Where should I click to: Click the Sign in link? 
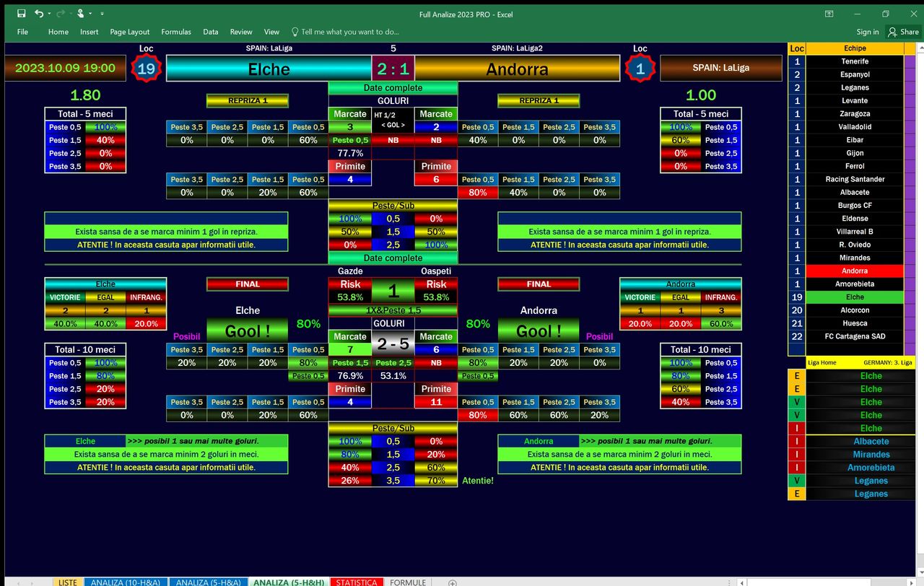coord(868,32)
